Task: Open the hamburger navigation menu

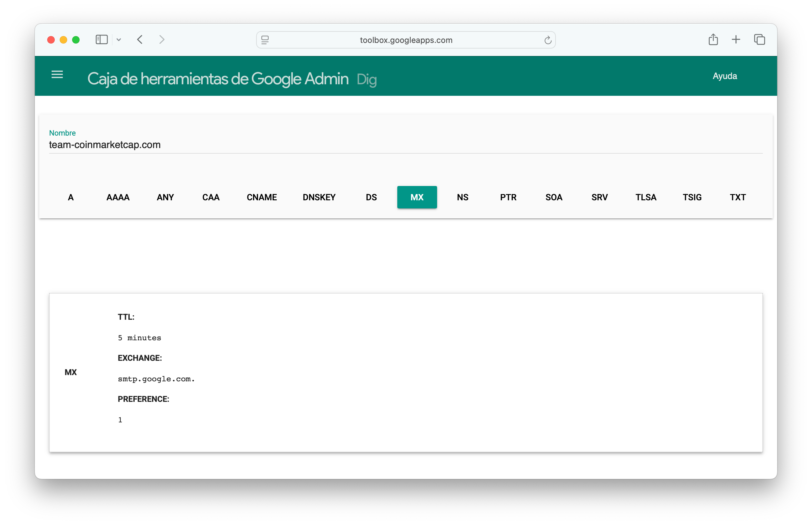Action: [57, 75]
